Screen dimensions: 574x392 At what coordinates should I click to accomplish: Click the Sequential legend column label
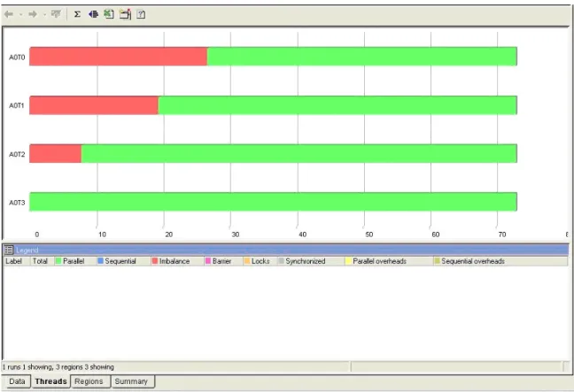click(x=120, y=261)
